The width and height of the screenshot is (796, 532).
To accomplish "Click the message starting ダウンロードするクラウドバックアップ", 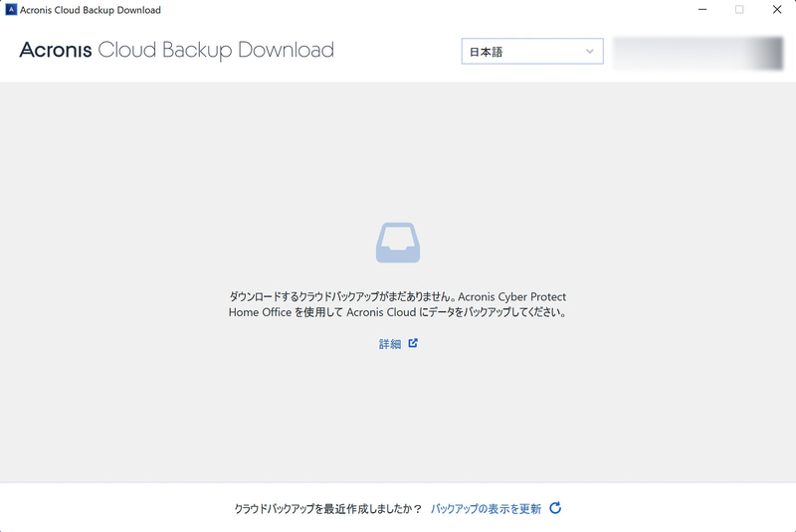I will coord(397,304).
